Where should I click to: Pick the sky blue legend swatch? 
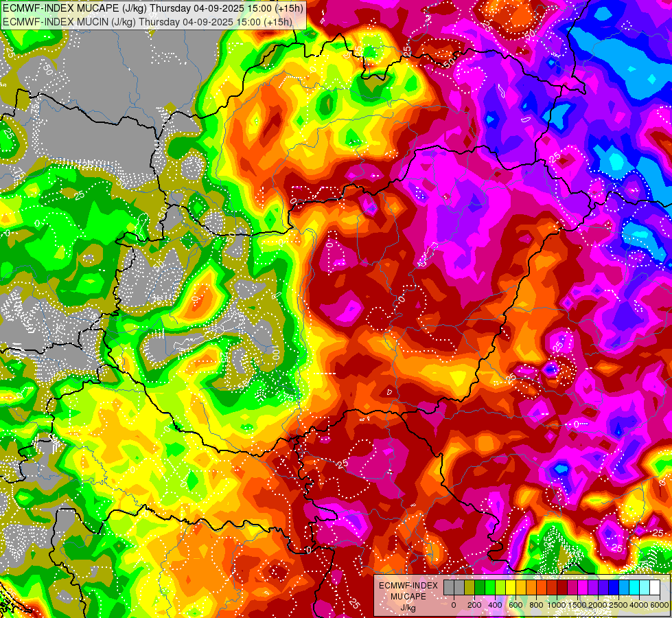coord(625,587)
